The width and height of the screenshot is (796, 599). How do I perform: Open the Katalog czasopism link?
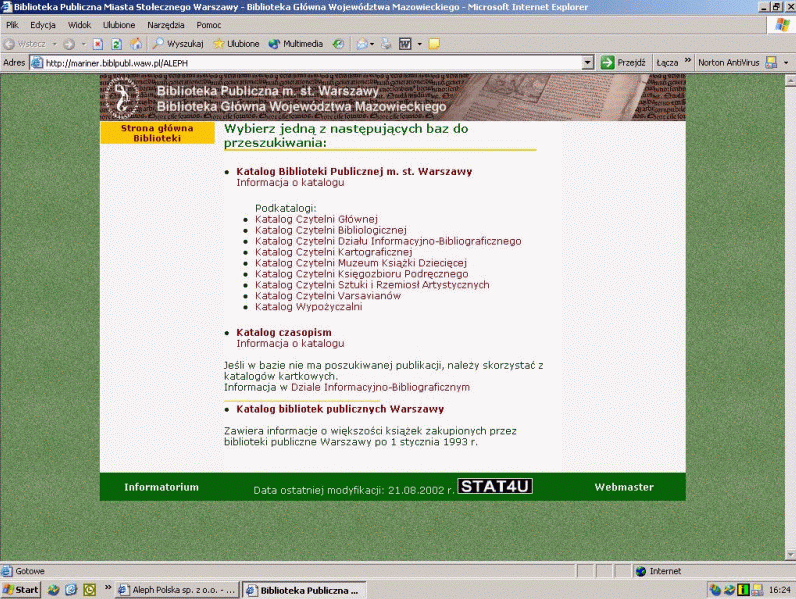point(283,332)
